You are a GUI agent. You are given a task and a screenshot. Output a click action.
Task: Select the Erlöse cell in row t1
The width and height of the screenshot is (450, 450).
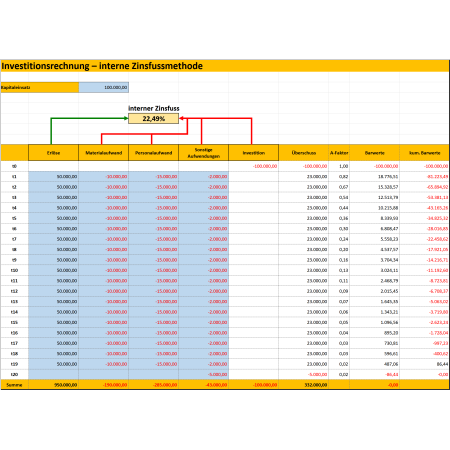tap(53, 176)
